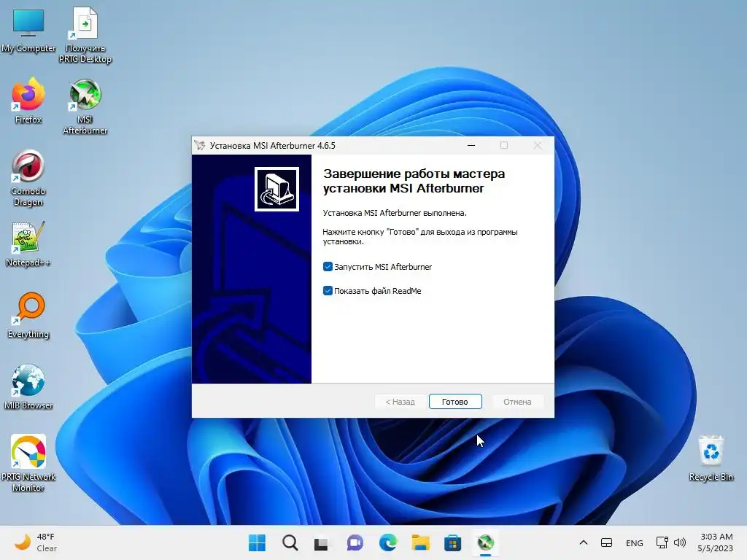Click the Установка MSI Afterburner выполнена text
The height and width of the screenshot is (560, 747).
click(395, 213)
